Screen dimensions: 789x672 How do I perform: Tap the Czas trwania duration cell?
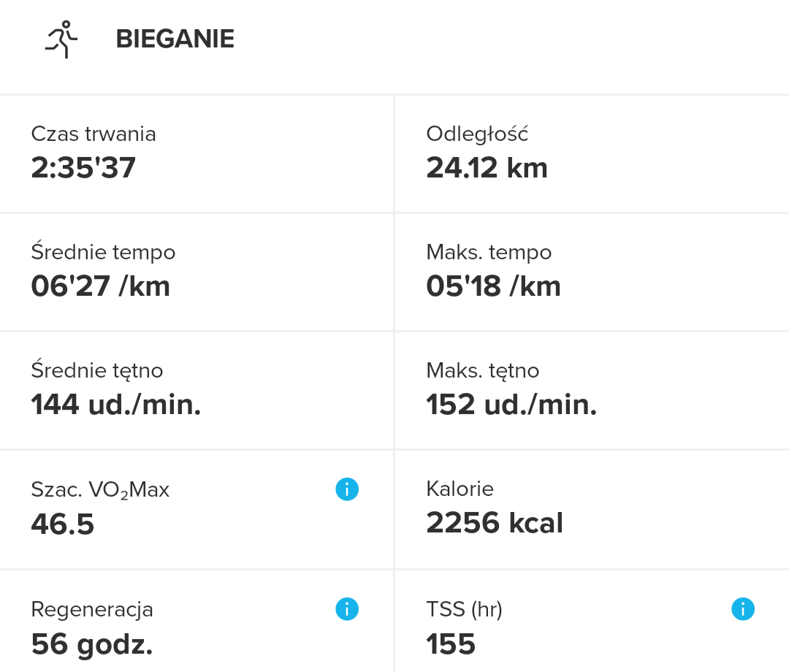(197, 153)
